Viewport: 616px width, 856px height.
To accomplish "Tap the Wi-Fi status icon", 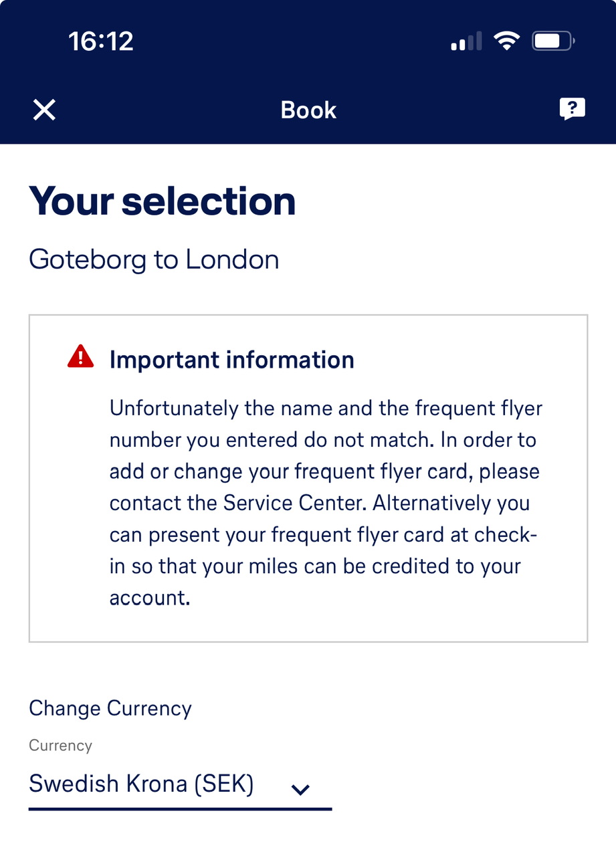I will point(506,42).
